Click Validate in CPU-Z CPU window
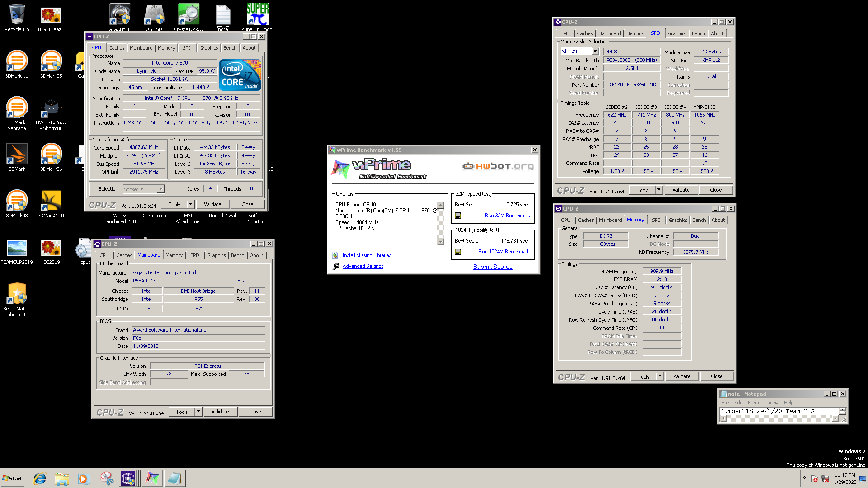868x488 pixels. tap(212, 204)
